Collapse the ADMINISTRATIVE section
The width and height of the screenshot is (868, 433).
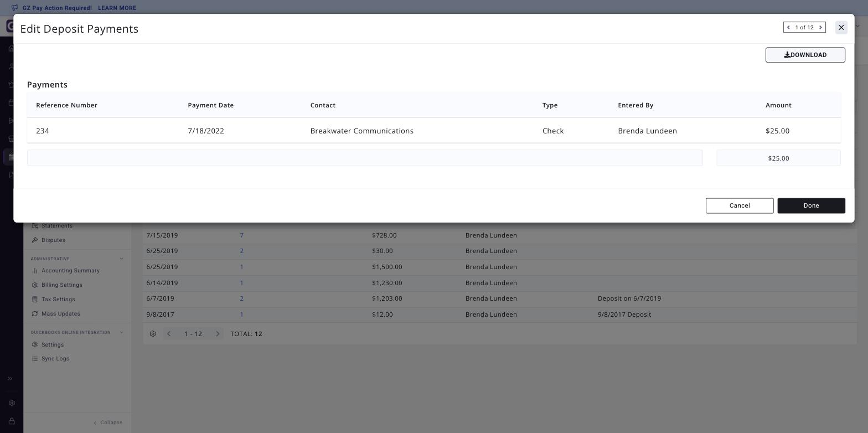(x=122, y=259)
